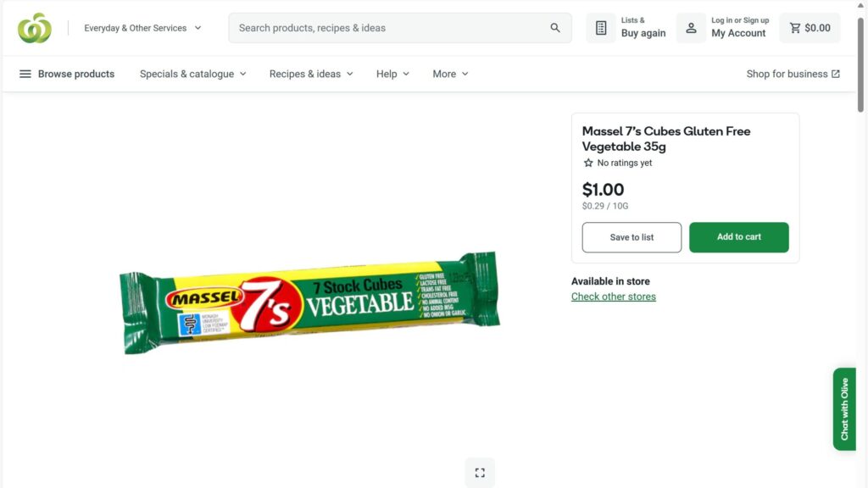Click the search magnifier icon
Screen dimensions: 868x488
(x=555, y=28)
